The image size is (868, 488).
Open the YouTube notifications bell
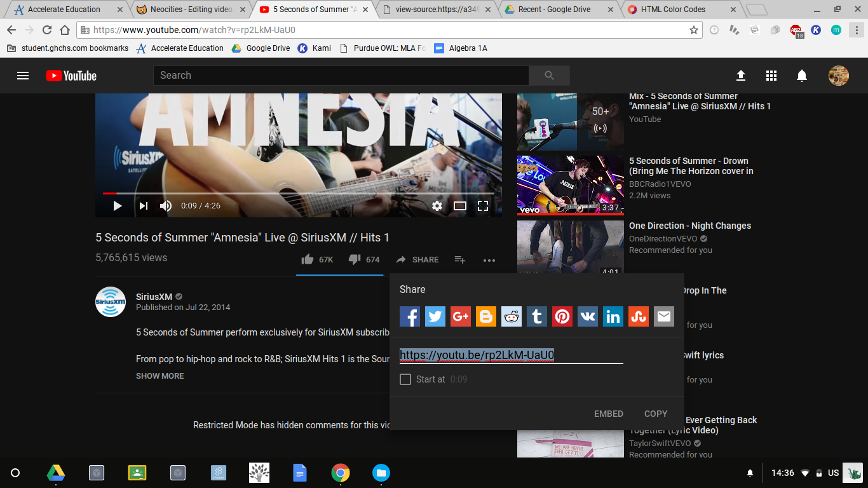tap(802, 76)
